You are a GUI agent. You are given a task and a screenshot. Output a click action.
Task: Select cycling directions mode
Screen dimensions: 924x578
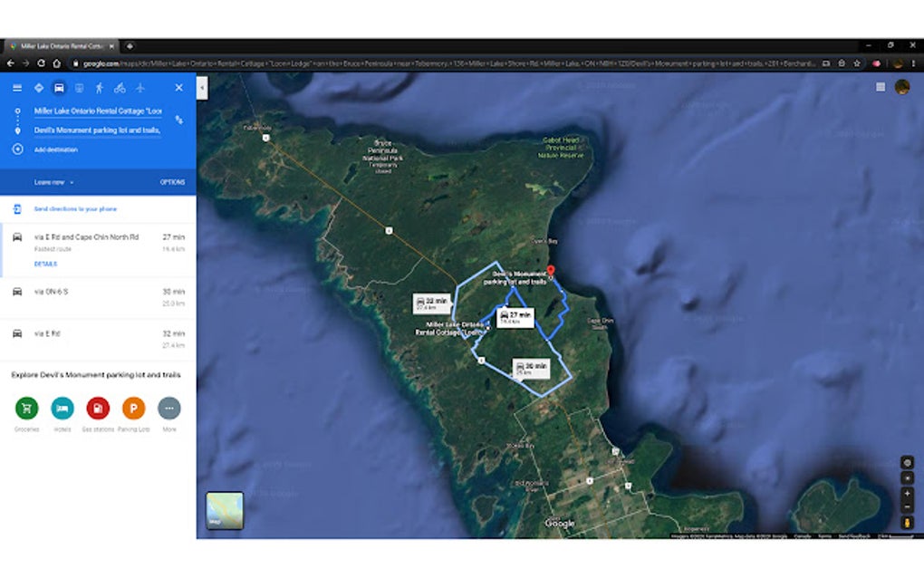[x=120, y=88]
